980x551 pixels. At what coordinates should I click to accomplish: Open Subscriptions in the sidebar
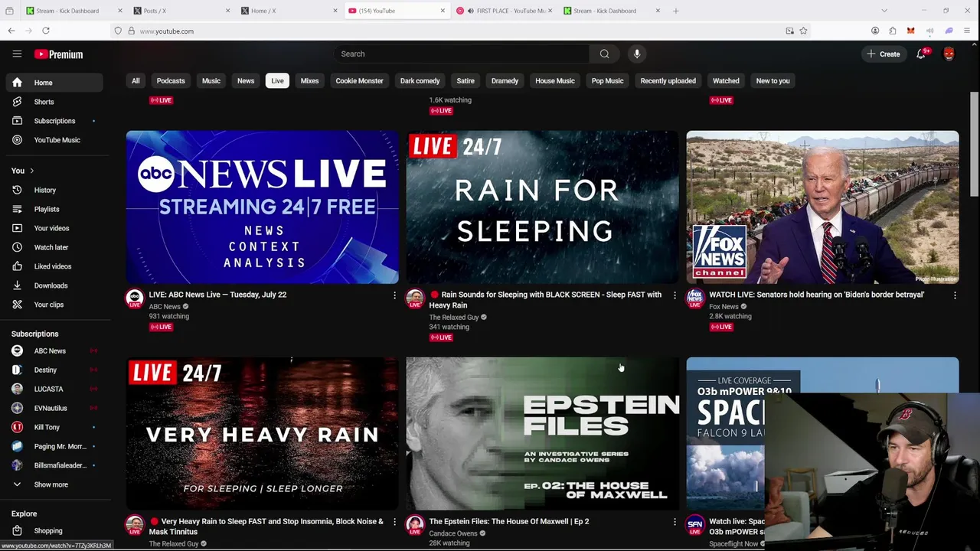click(x=54, y=121)
